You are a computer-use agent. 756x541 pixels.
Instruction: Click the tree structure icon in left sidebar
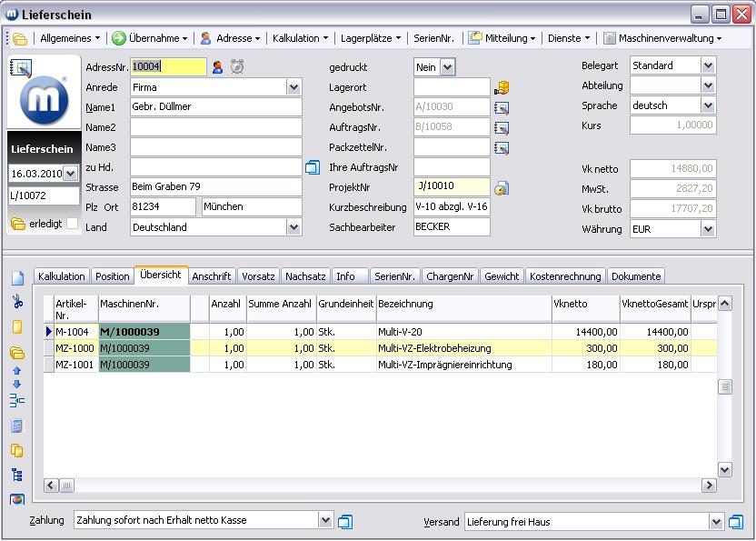coord(17,475)
